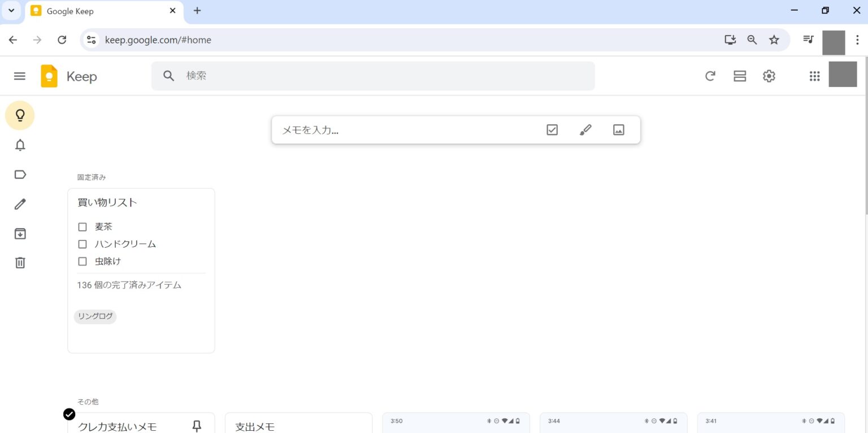
Task: Show Reminders in the sidebar
Action: click(20, 145)
